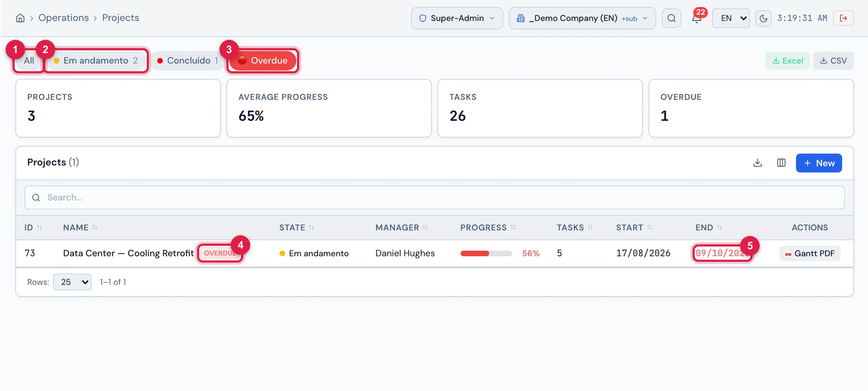The height and width of the screenshot is (391, 868).
Task: Sort the table by the PROGRESS column
Action: tap(488, 228)
